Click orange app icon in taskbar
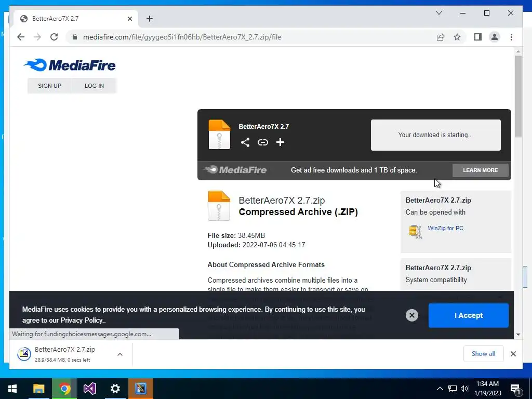Image resolution: width=532 pixels, height=399 pixels. click(140, 389)
